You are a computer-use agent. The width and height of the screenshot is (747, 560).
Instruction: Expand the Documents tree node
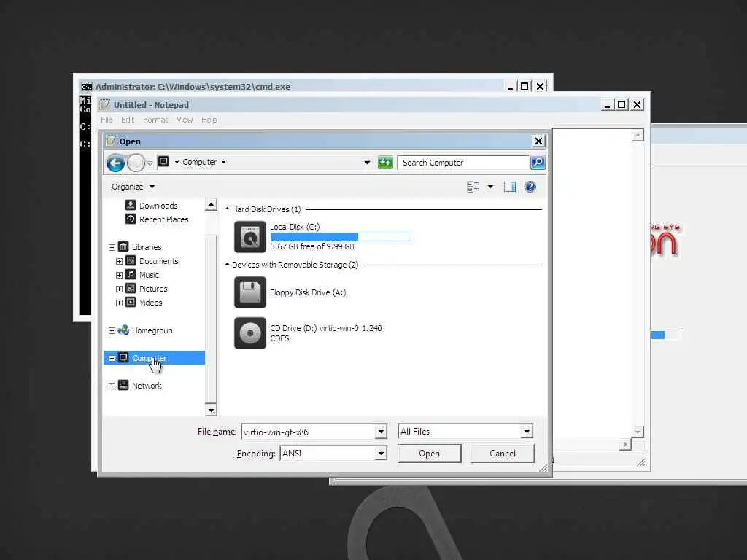point(119,261)
